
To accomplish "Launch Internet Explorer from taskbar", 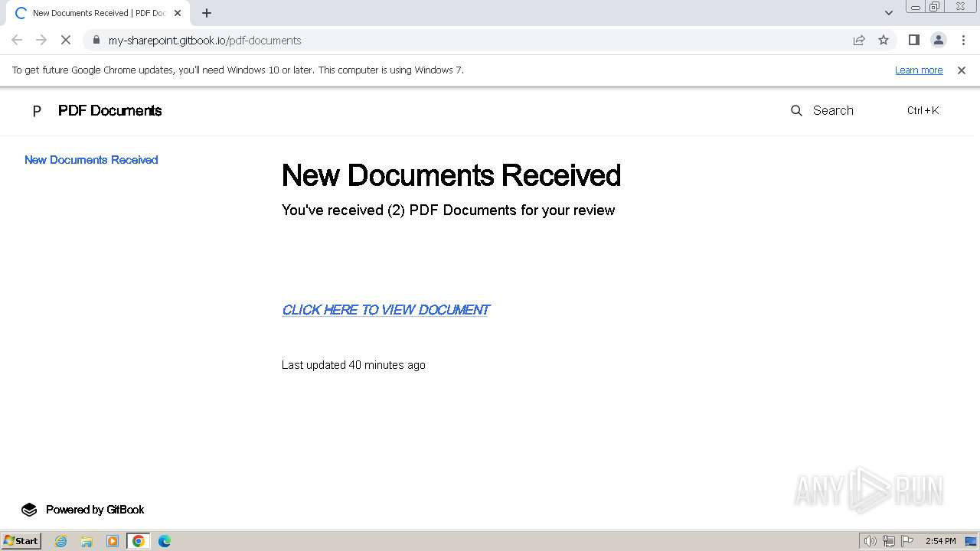I will (x=61, y=541).
